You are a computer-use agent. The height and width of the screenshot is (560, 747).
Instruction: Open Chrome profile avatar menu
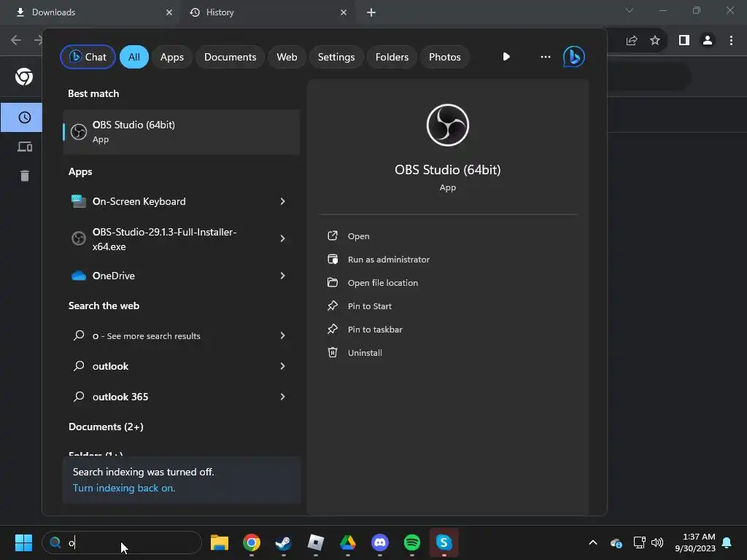click(708, 41)
